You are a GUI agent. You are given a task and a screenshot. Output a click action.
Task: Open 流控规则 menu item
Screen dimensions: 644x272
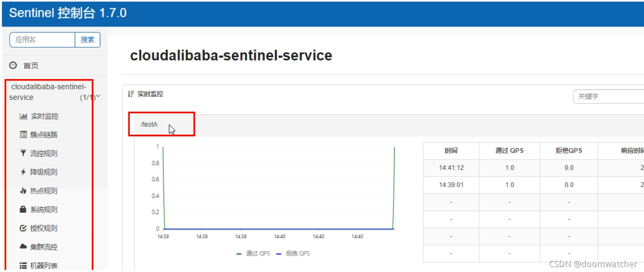click(x=43, y=153)
